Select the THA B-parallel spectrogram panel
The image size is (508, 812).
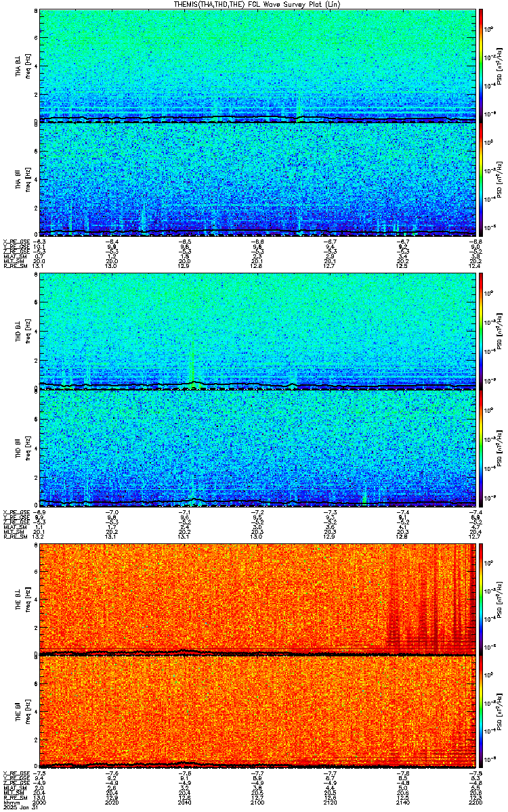coord(257,179)
